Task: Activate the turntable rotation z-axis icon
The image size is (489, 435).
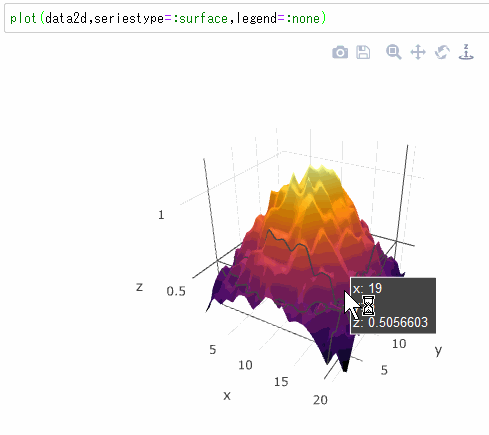Action: pos(466,52)
